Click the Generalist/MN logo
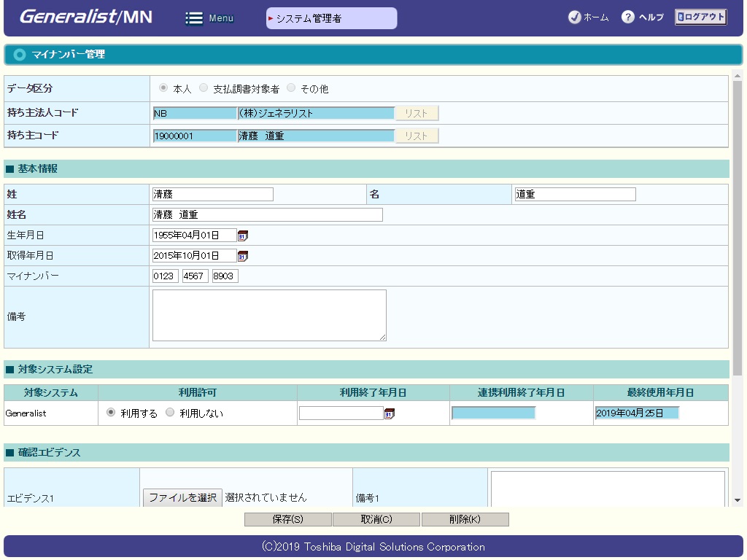 [85, 17]
